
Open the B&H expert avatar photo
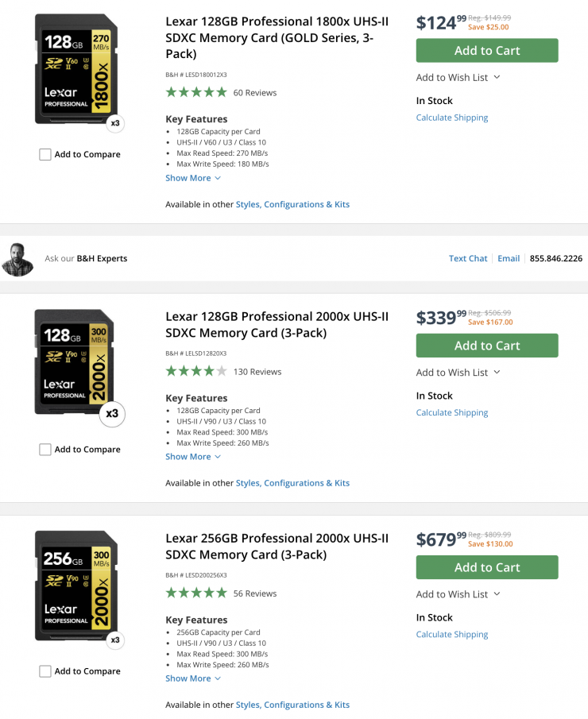[17, 259]
